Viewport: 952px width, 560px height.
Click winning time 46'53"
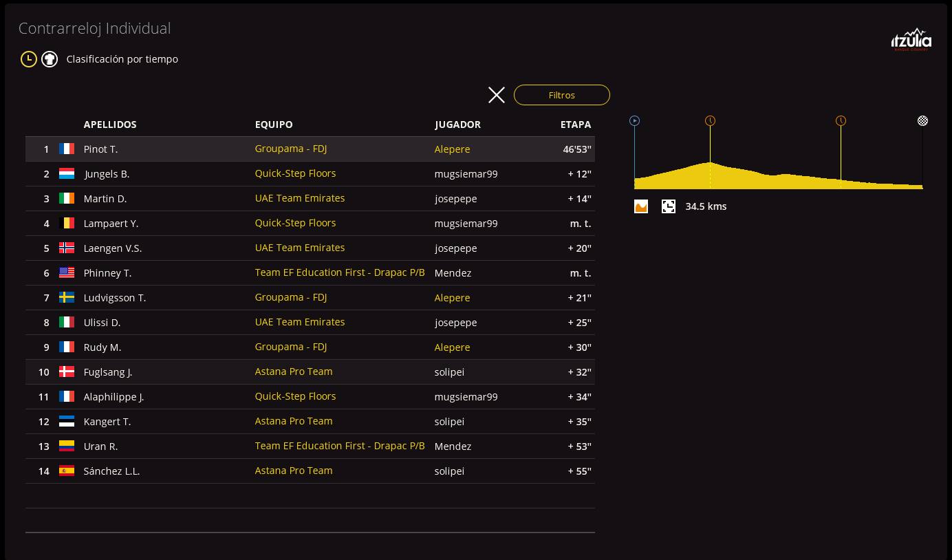tap(578, 149)
